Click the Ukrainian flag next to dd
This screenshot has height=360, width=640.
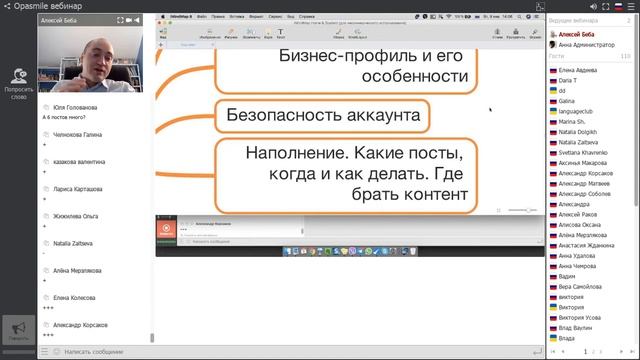point(553,91)
